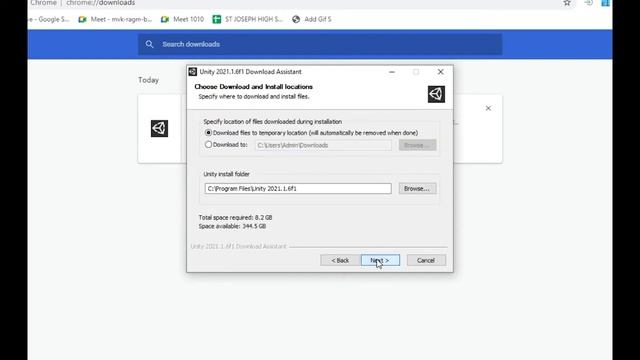Remove the download entry with the X

point(488,108)
